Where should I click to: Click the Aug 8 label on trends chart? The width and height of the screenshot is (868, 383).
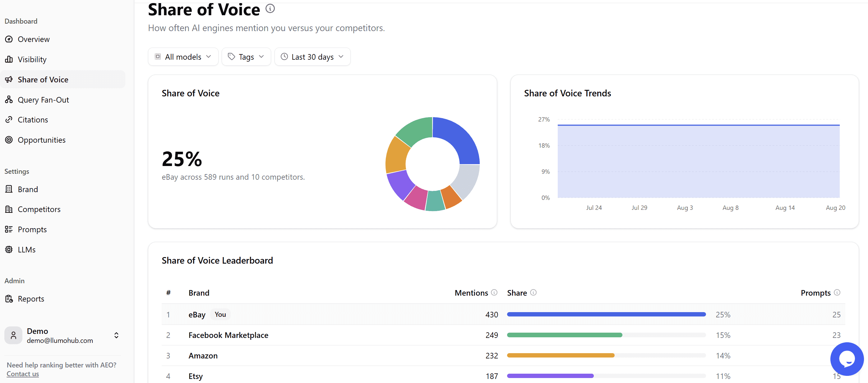point(730,208)
